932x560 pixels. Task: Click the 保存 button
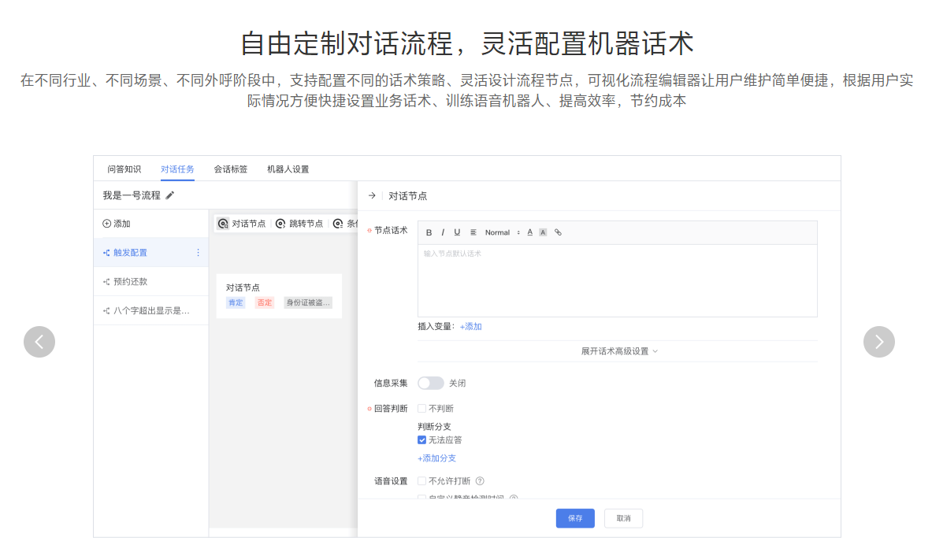[574, 518]
